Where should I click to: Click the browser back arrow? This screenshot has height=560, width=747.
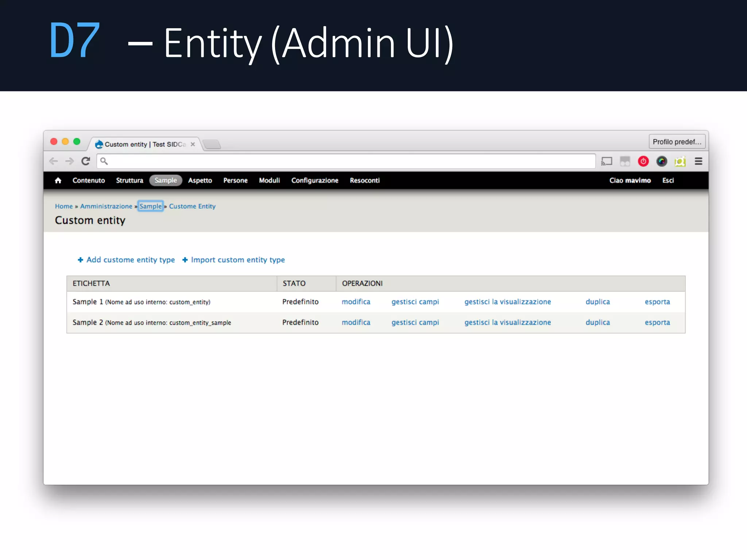54,161
